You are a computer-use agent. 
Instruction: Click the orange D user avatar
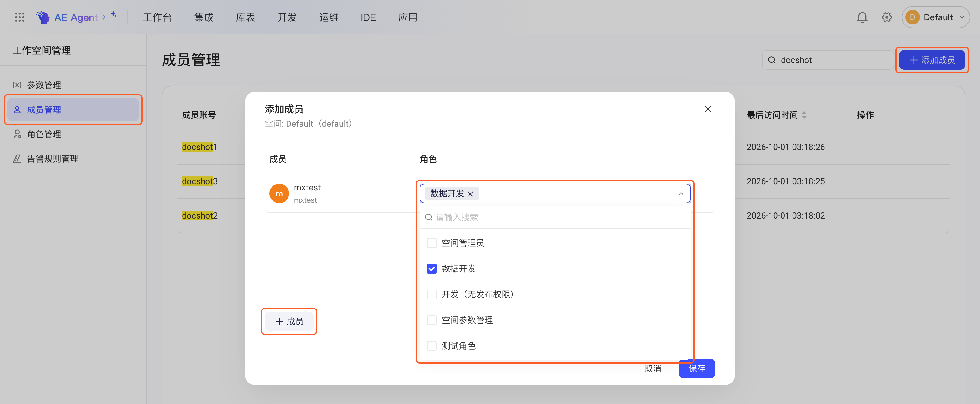pos(912,17)
